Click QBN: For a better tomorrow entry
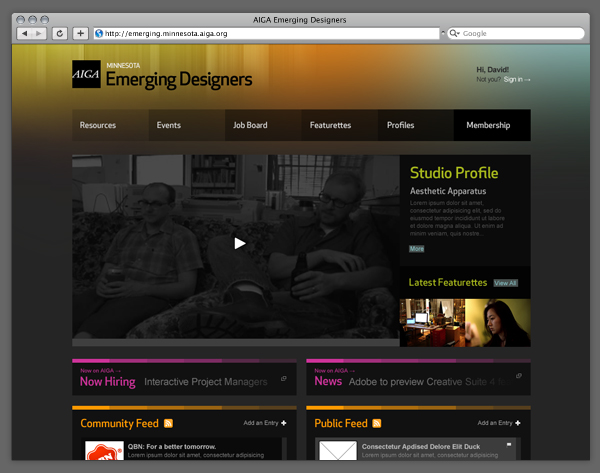 coord(172,447)
